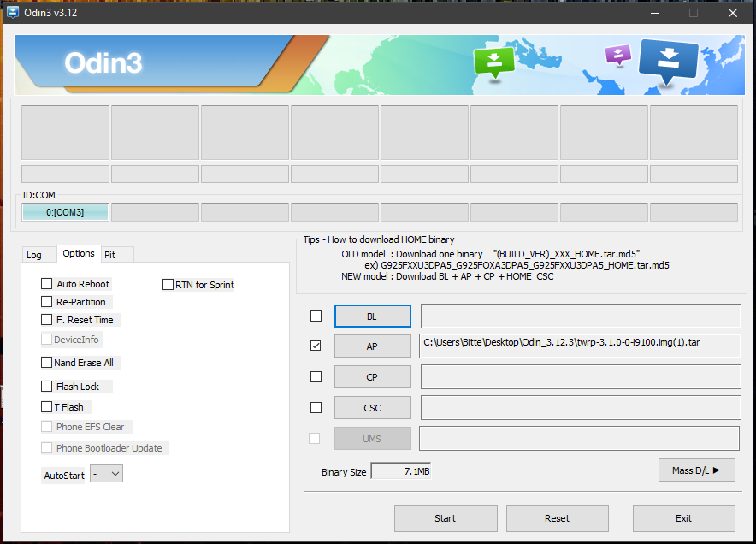Enable the Auto Reboot checkbox

point(47,284)
